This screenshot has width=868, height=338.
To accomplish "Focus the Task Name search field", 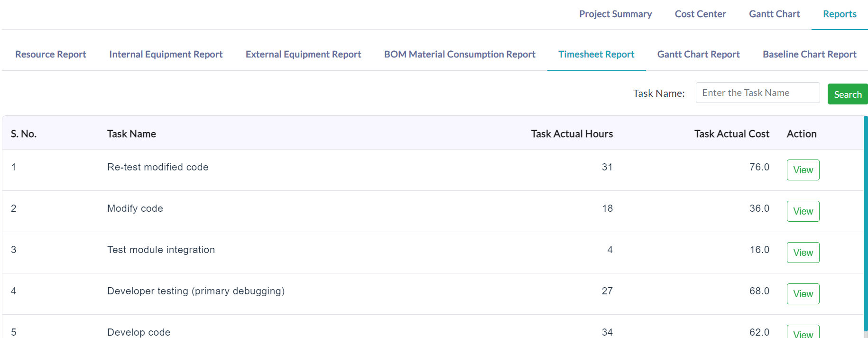I will point(757,93).
